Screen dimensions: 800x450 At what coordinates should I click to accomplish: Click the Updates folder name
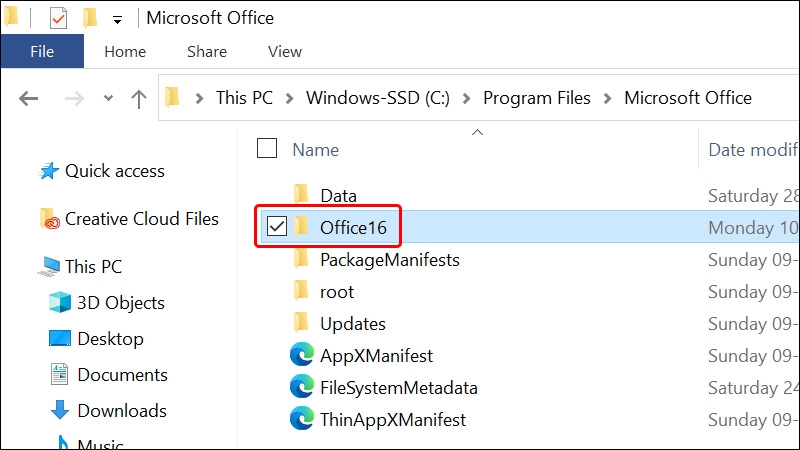point(353,324)
